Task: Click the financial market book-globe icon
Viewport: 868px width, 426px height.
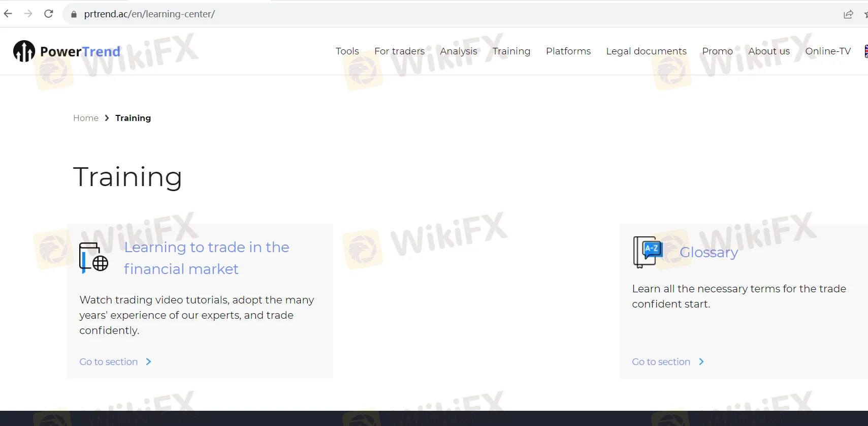Action: tap(93, 257)
